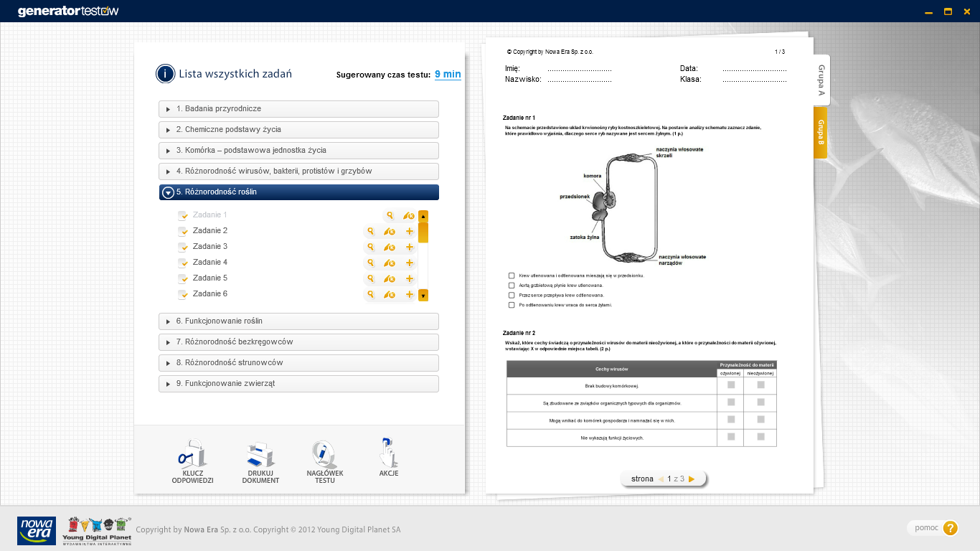
Task: Open the Nagłówek testu icon
Action: 324,453
